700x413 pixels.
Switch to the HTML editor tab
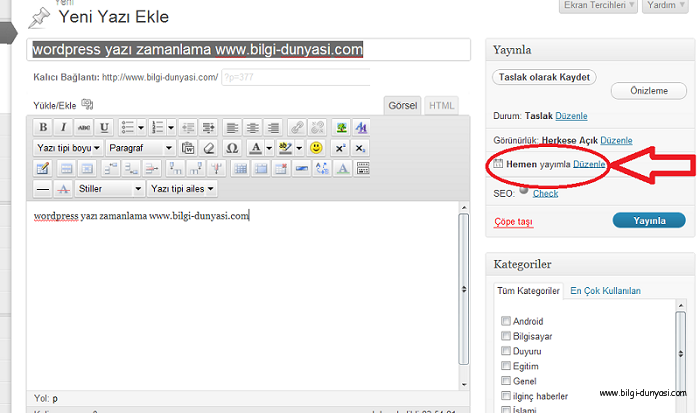442,105
